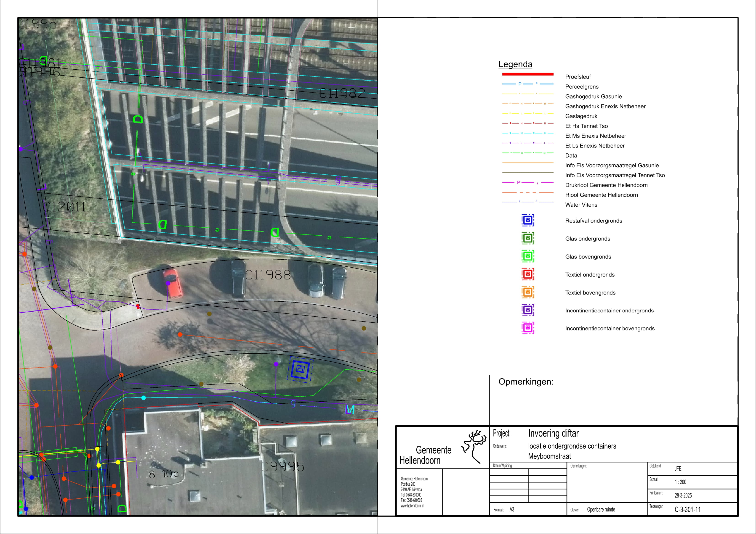Viewport: 756px width, 534px height.
Task: Click the purple Incontinentiecontainer ondergronds icon
Action: (x=527, y=310)
